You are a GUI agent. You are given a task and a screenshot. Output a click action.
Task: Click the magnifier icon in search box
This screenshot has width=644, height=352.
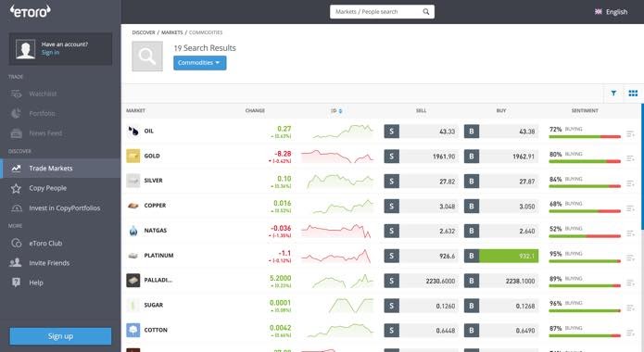pos(426,11)
